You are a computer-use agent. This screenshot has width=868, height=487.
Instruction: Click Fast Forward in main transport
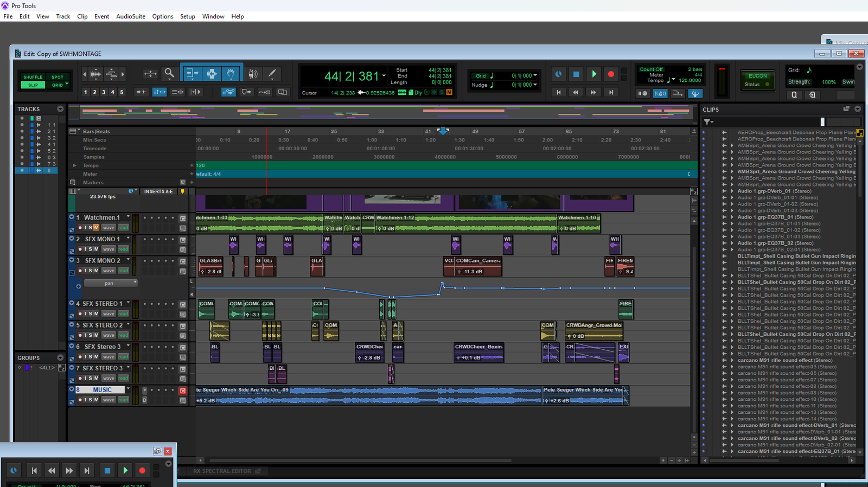[593, 93]
